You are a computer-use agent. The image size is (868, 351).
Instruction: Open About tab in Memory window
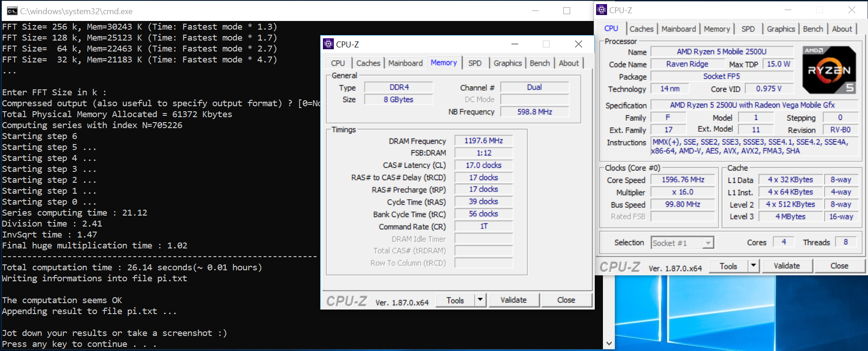coord(569,63)
